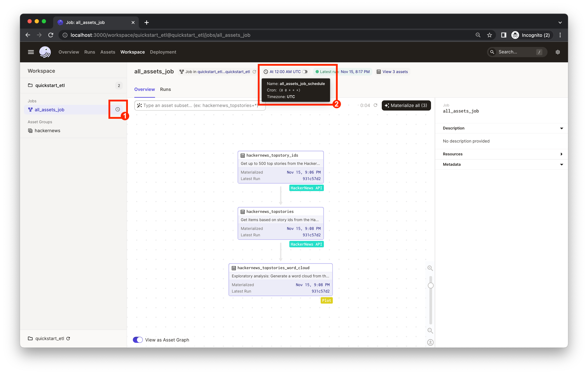This screenshot has width=588, height=374.
Task: Click Materialize all (3) button
Action: (406, 105)
